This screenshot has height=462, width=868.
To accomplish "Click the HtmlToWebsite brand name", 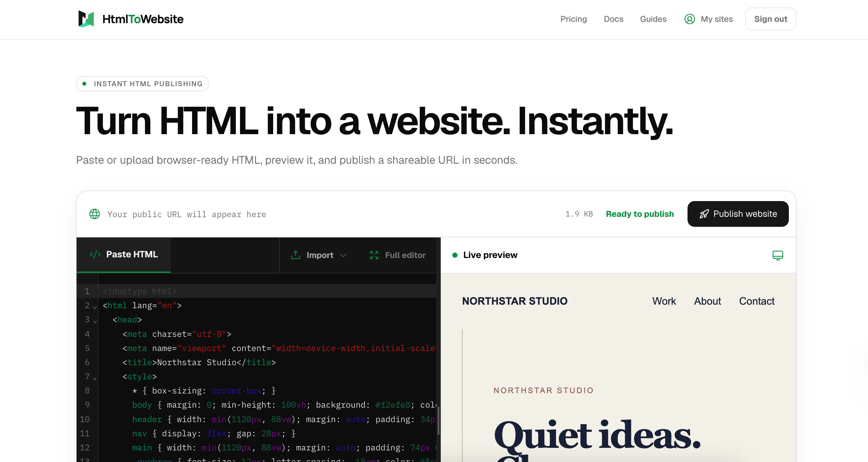I will pos(143,19).
